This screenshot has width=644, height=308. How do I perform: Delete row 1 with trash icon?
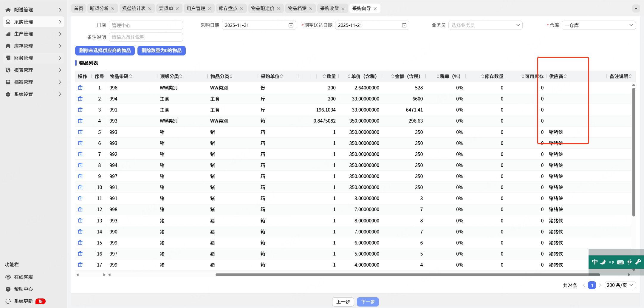coord(80,88)
